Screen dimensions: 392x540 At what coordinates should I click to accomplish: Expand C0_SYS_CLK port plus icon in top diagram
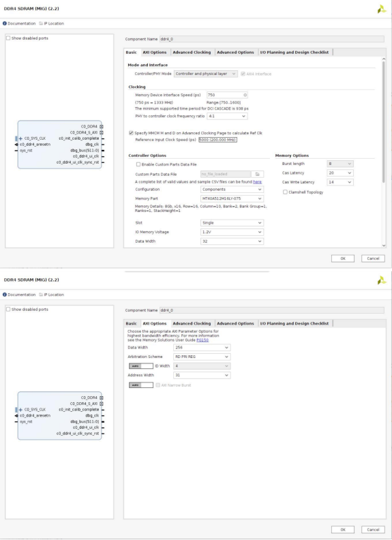[x=20, y=138]
